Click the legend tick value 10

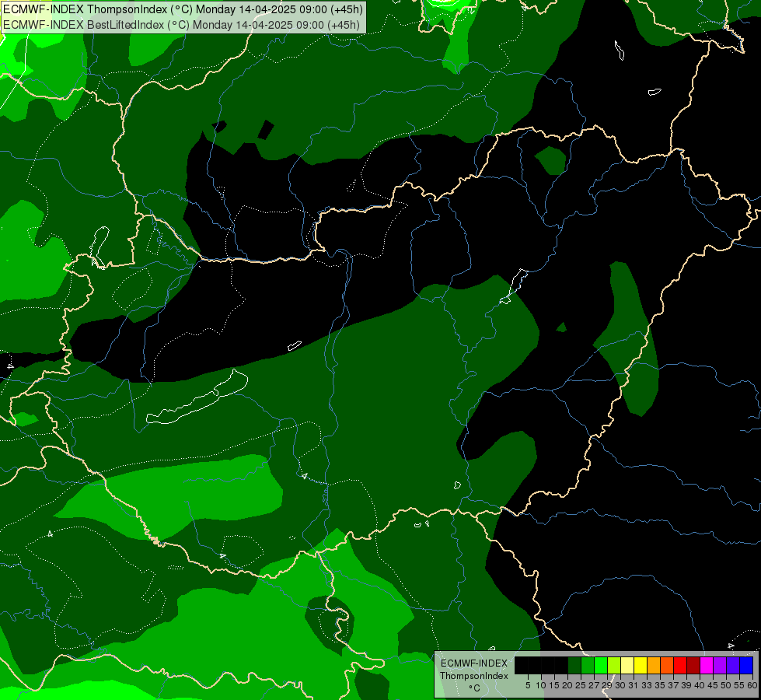[x=541, y=685]
